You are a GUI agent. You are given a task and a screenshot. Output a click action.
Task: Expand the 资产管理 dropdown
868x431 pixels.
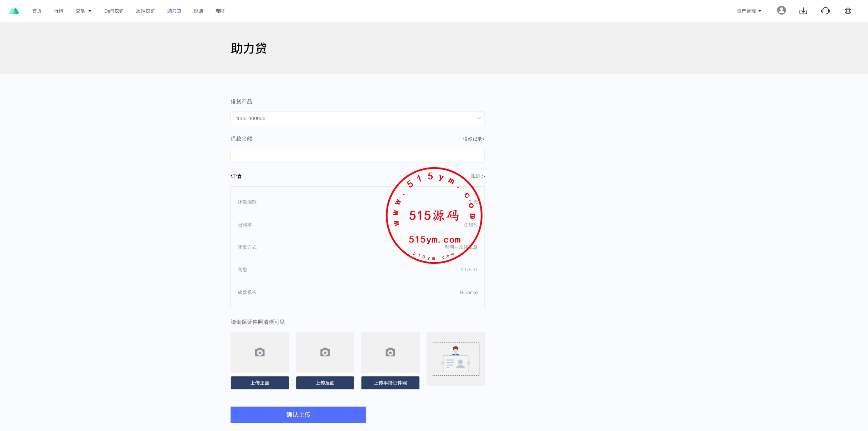coord(749,11)
